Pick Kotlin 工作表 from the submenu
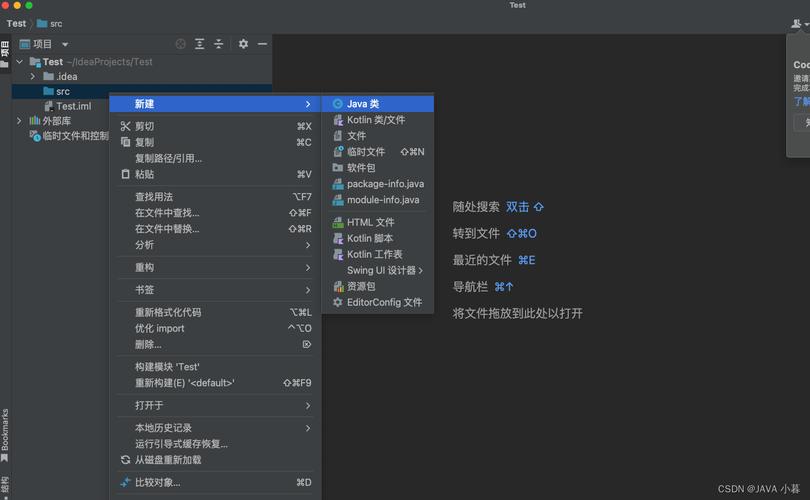Screen dimensions: 810x500 pyautogui.click(x=378, y=254)
